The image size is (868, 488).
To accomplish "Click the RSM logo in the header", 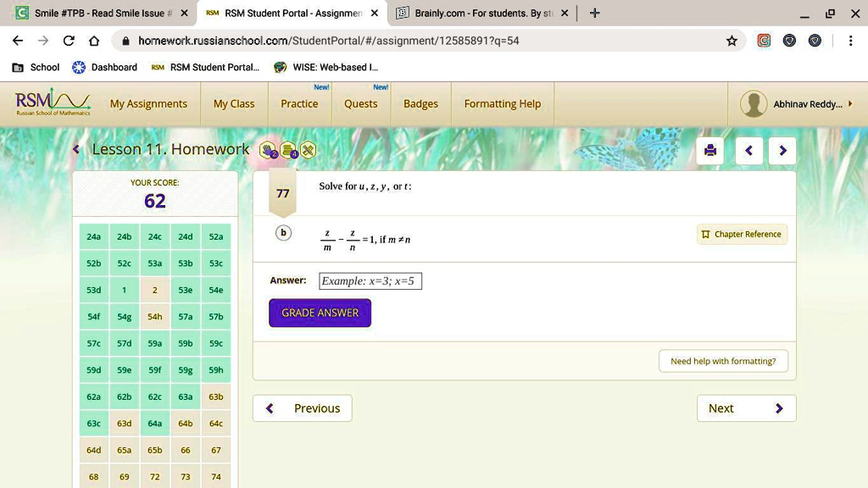I will pos(53,103).
